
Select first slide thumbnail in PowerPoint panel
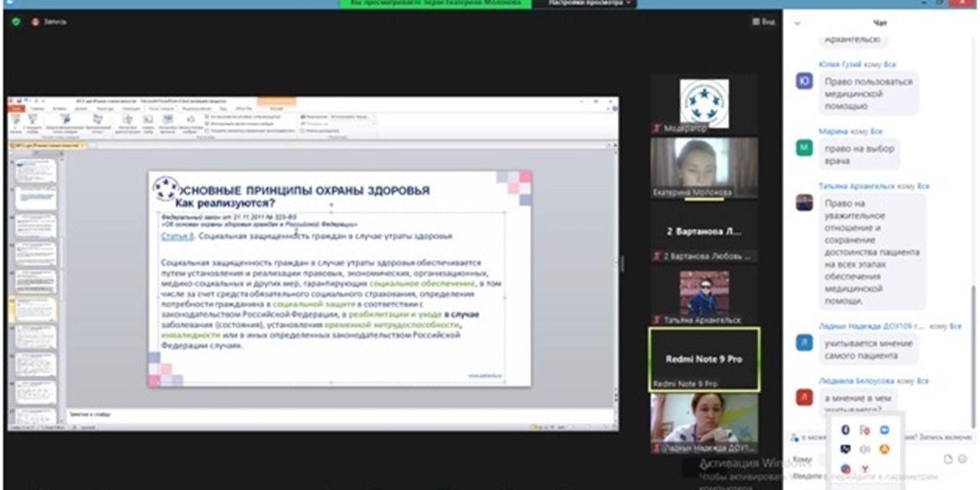(x=35, y=170)
